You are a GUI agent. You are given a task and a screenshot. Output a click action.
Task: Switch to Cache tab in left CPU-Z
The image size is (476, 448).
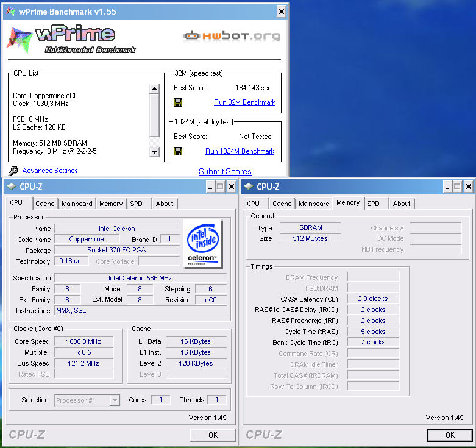click(x=45, y=204)
